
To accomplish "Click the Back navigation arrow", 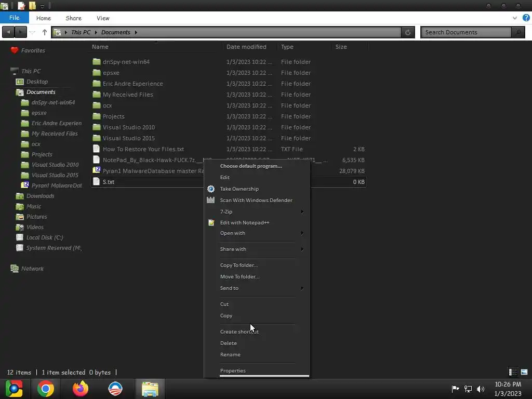I will coord(8,32).
